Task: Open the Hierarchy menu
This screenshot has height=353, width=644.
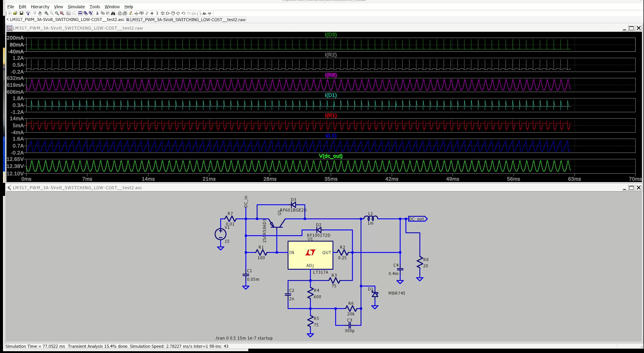Action: (40, 7)
